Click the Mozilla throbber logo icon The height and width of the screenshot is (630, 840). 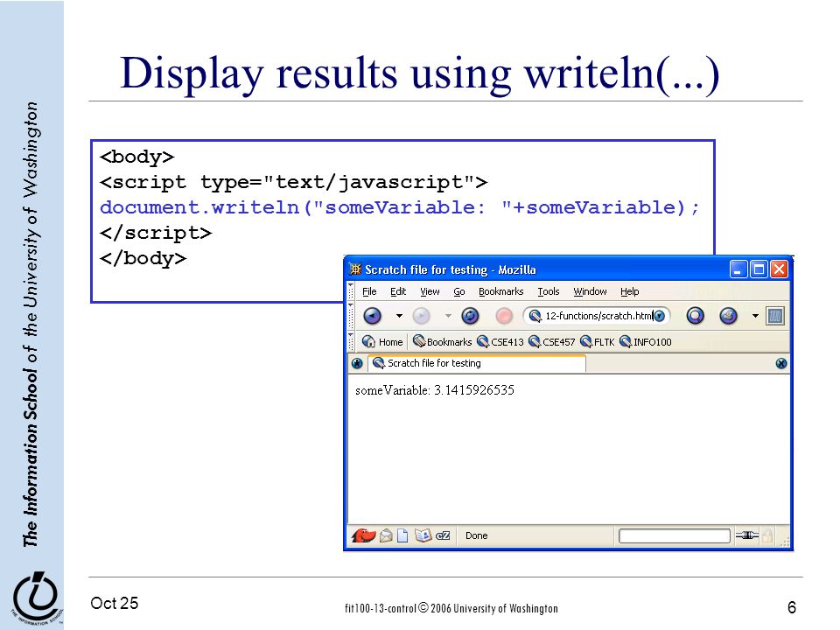(775, 316)
